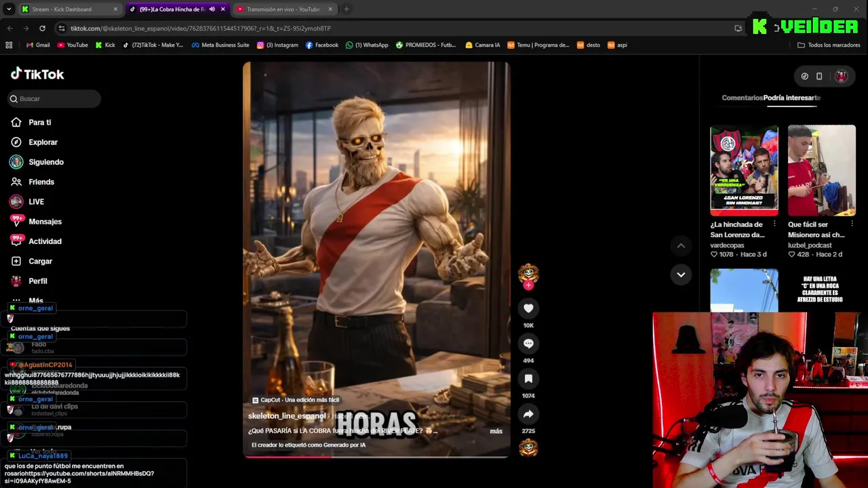Viewport: 868px width, 488px height.
Task: Open vardecopas creator link
Action: 727,245
